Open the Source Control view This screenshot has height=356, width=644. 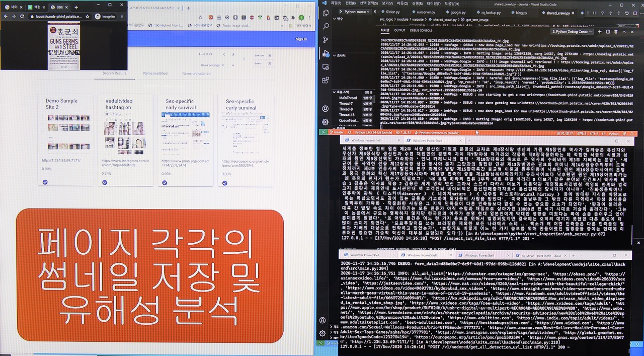coord(325,39)
